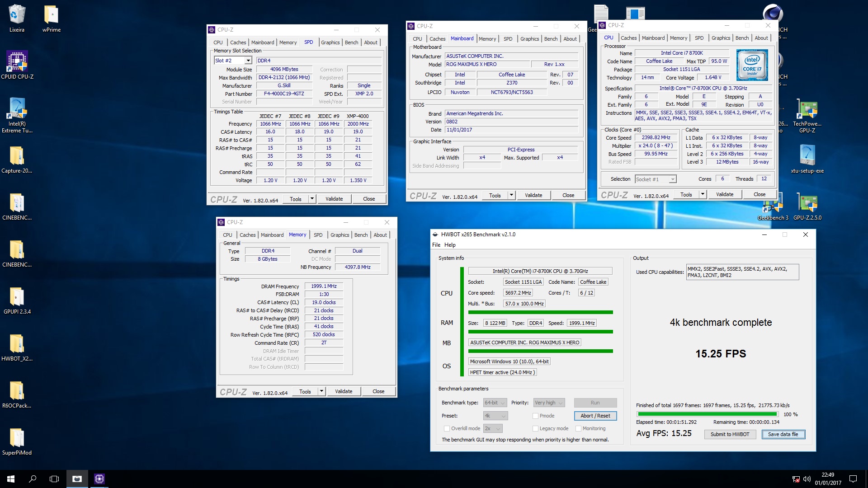Viewport: 868px width, 488px height.
Task: Expand Tools arrow in Mainboard window
Action: pos(511,195)
